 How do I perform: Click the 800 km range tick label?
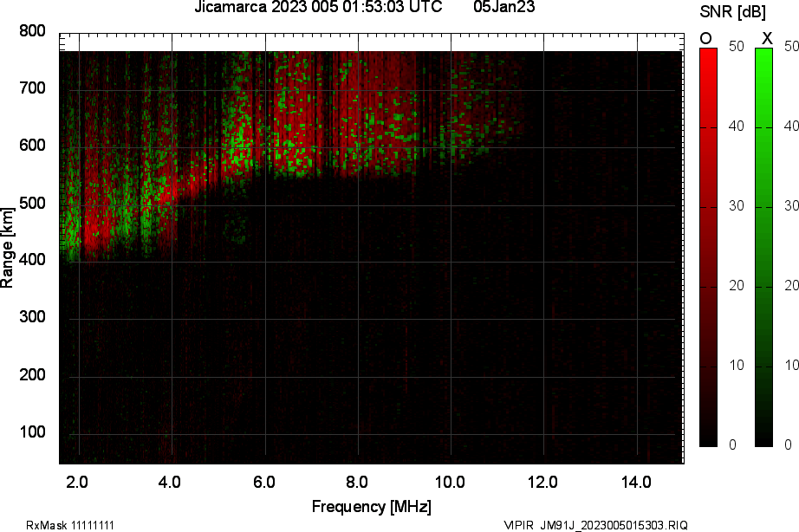click(33, 31)
